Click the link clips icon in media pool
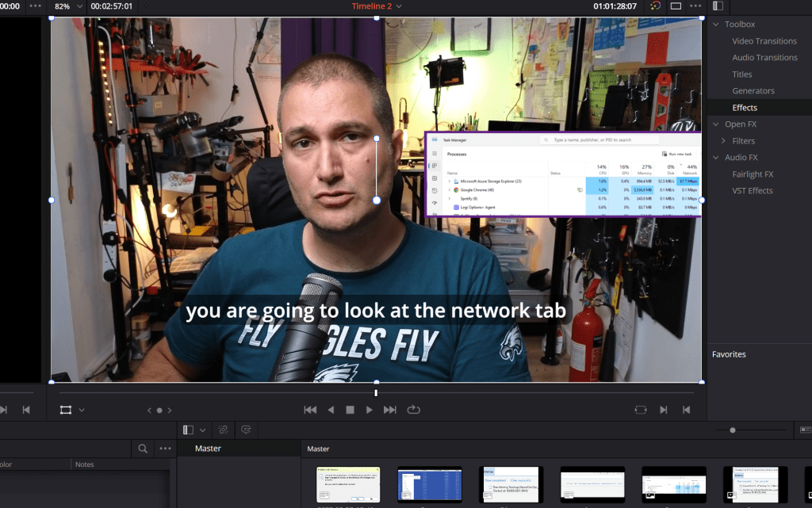 [x=223, y=430]
